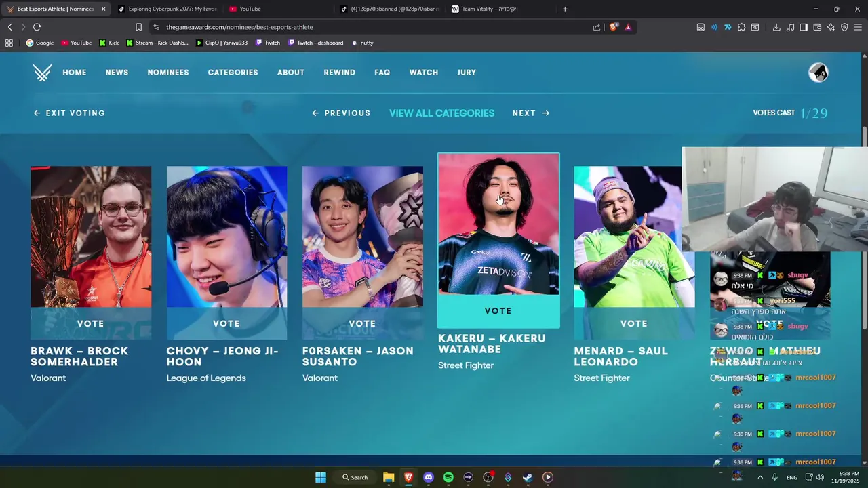Click VIEW ALL CATEGORIES link

441,113
